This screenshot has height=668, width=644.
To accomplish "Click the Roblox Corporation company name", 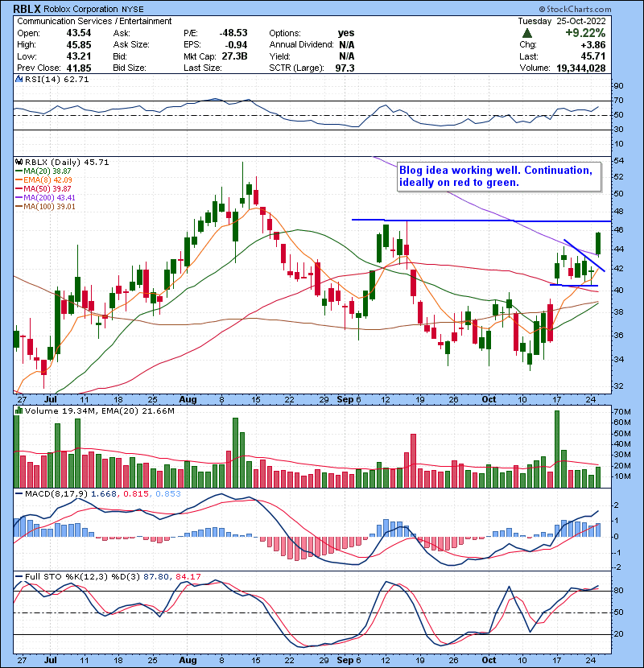I will pyautogui.click(x=81, y=9).
